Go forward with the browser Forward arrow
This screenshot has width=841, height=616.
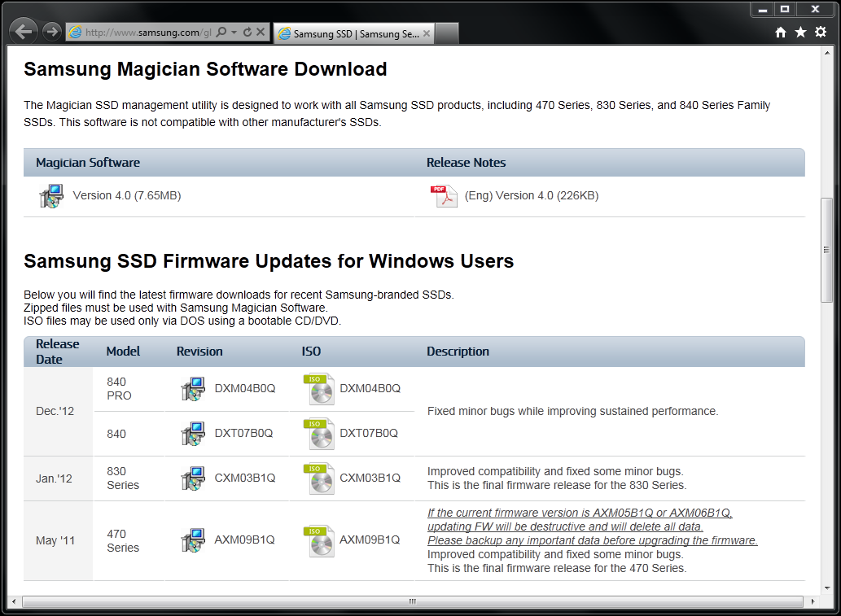52,33
